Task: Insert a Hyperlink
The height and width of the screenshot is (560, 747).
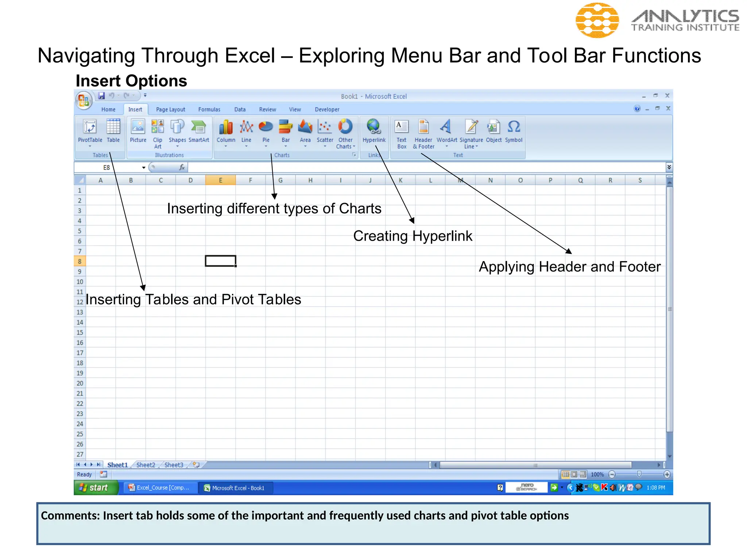Action: coord(374,131)
